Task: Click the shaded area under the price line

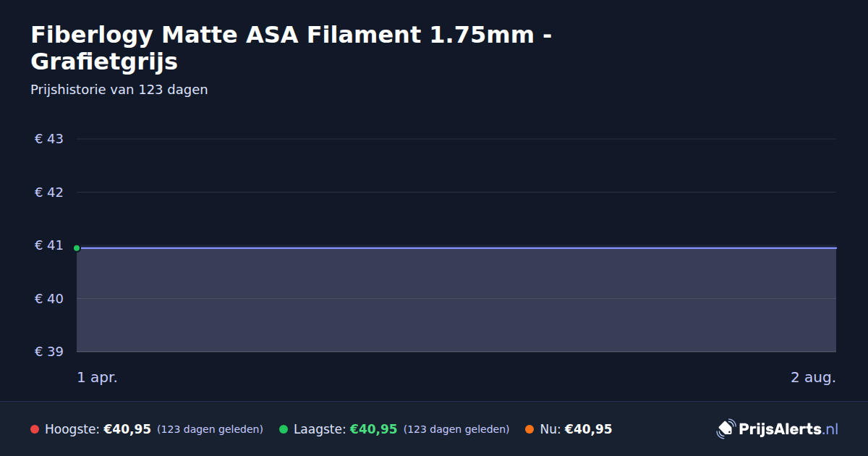Action: coord(456,300)
